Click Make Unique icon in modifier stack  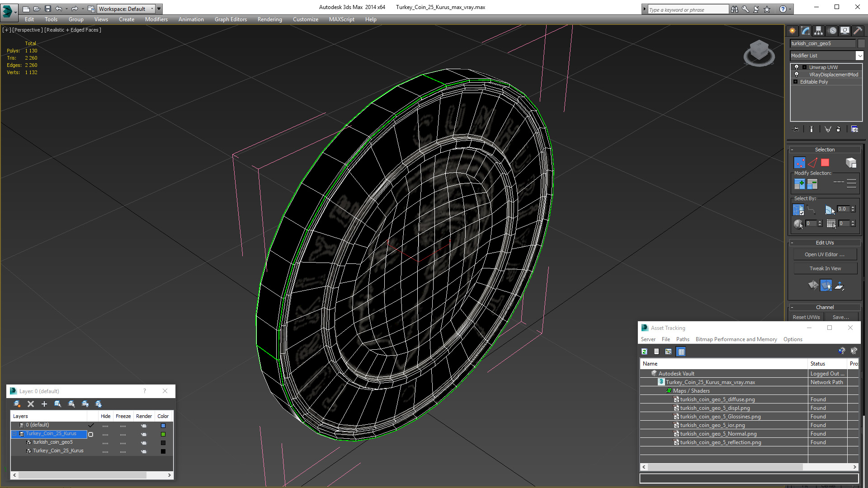pos(828,129)
